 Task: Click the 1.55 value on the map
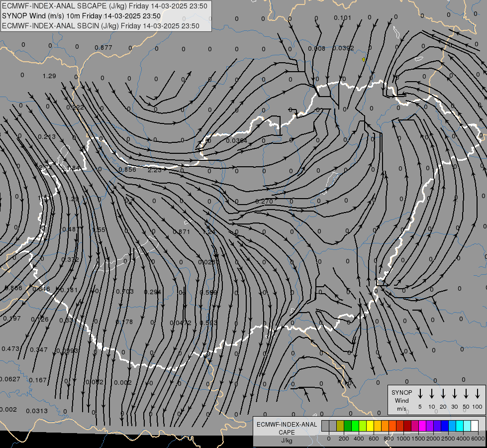click(x=99, y=230)
